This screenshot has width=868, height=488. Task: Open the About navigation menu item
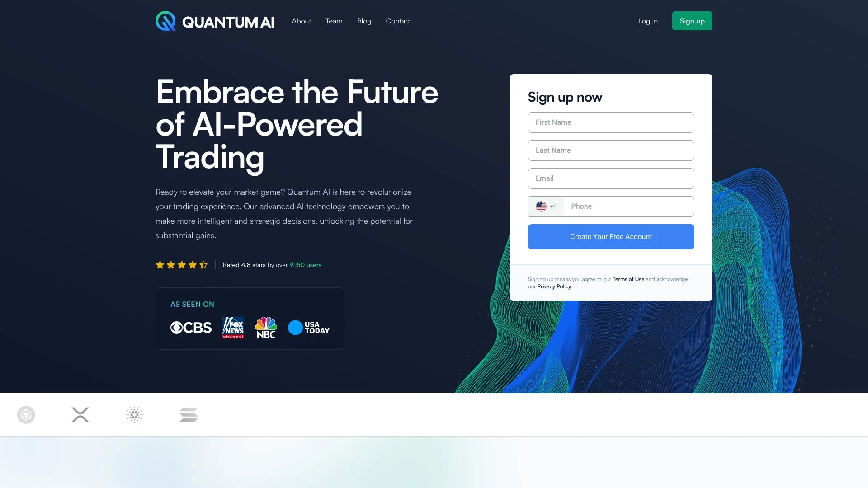point(301,20)
